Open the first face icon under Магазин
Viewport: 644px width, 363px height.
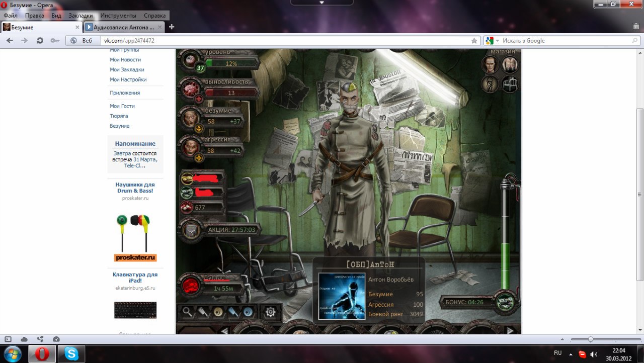tap(490, 64)
